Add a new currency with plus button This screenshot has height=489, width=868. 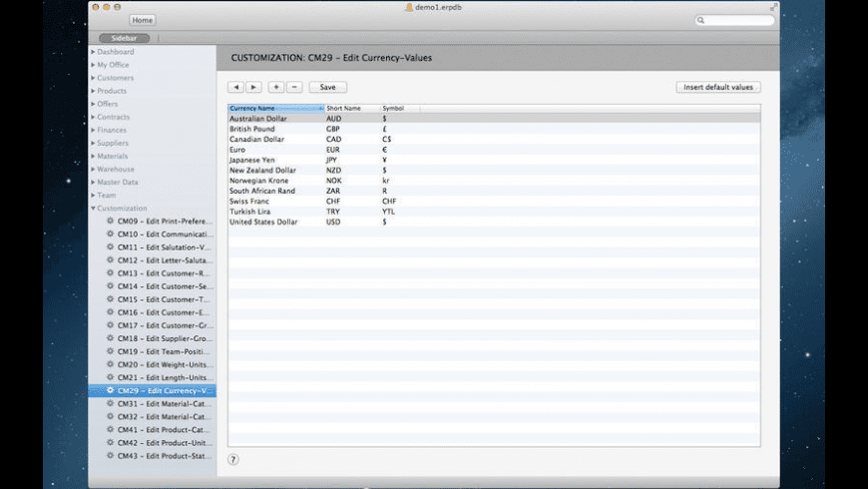click(x=276, y=87)
